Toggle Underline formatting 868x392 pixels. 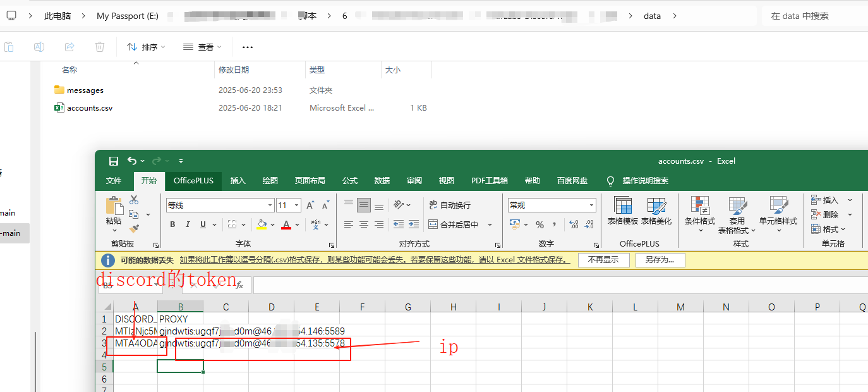pos(203,224)
